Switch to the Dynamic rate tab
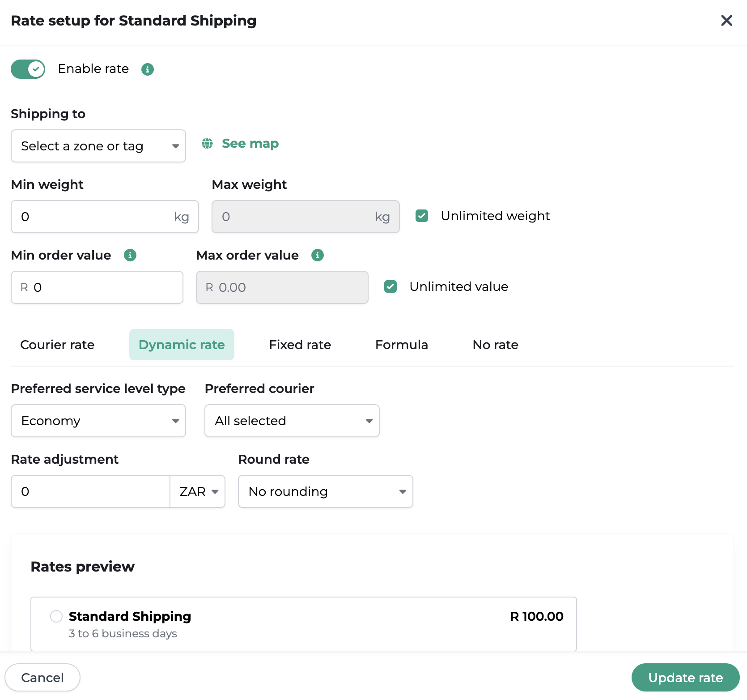This screenshot has height=700, width=747. pyautogui.click(x=182, y=345)
